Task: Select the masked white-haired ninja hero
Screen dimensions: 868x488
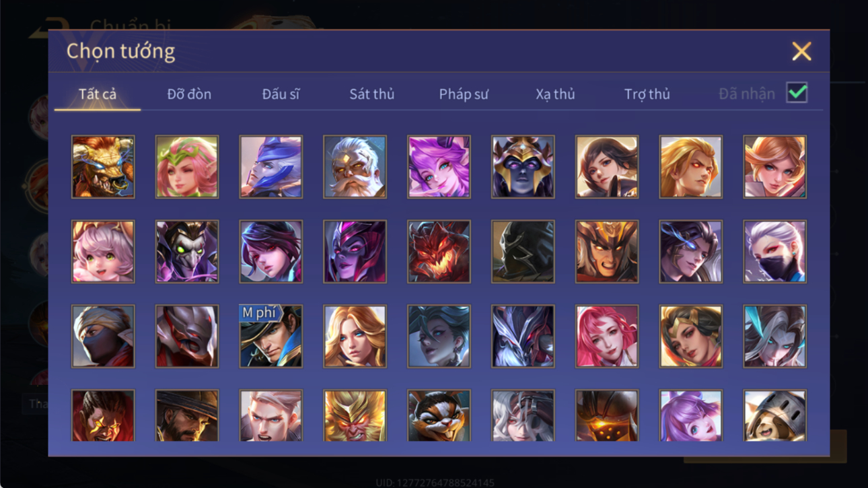Action: pos(774,252)
